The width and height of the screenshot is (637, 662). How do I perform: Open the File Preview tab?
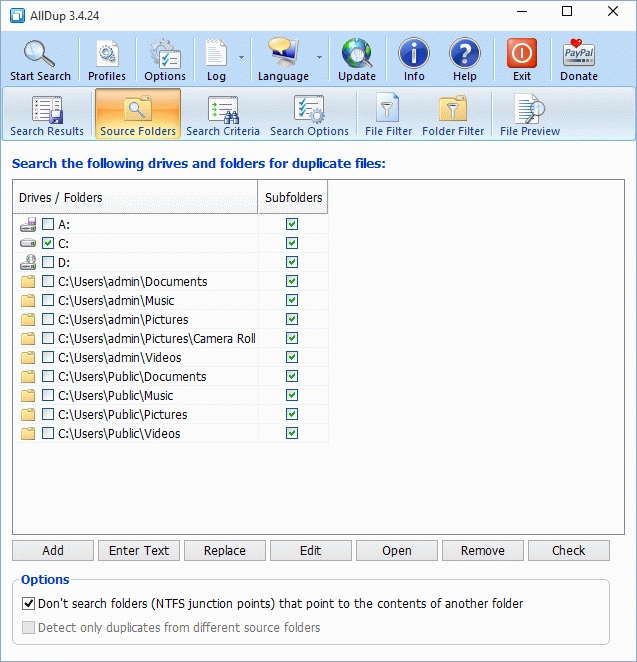click(x=530, y=116)
